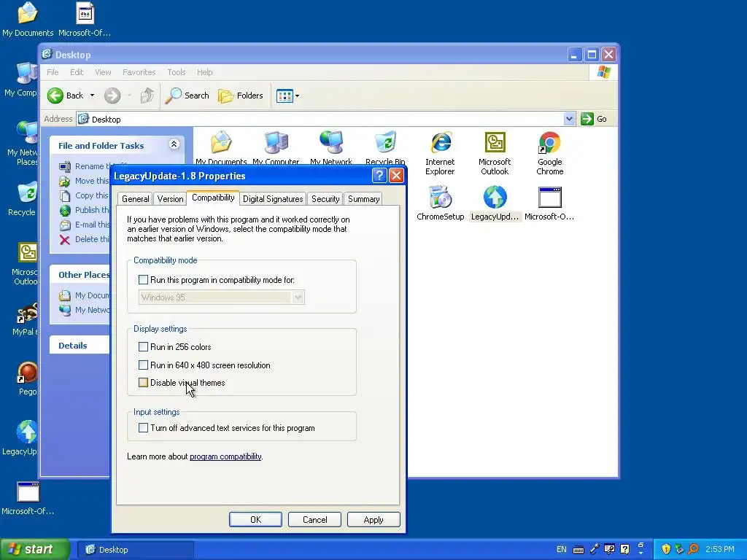The width and height of the screenshot is (747, 560).
Task: Click the Up folder toolbar icon
Action: pos(147,96)
